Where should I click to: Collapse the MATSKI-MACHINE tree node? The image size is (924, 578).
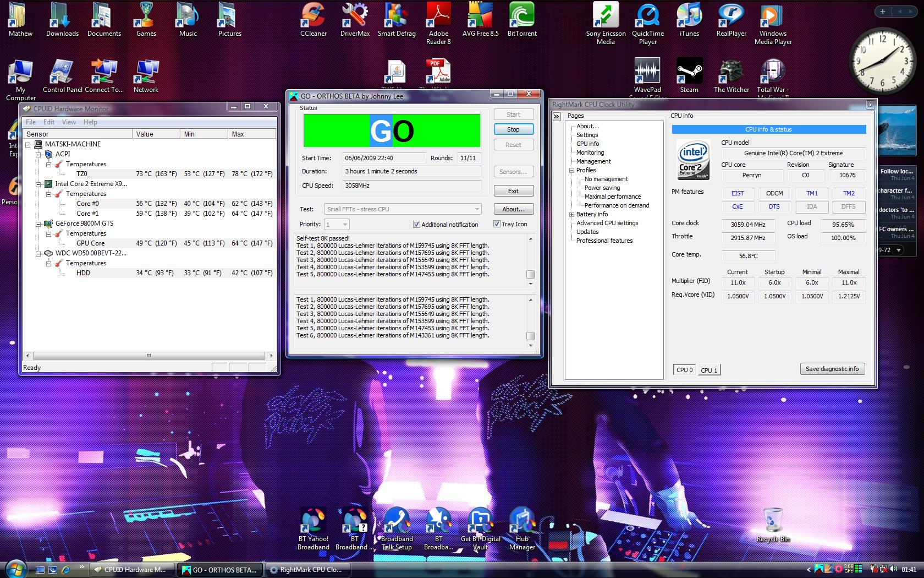click(x=29, y=144)
